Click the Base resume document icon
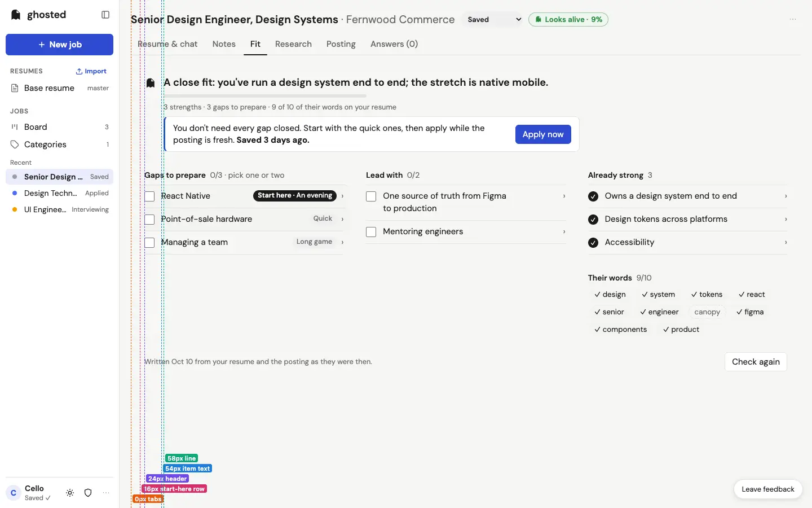Viewport: 812px width, 508px height. [x=15, y=88]
